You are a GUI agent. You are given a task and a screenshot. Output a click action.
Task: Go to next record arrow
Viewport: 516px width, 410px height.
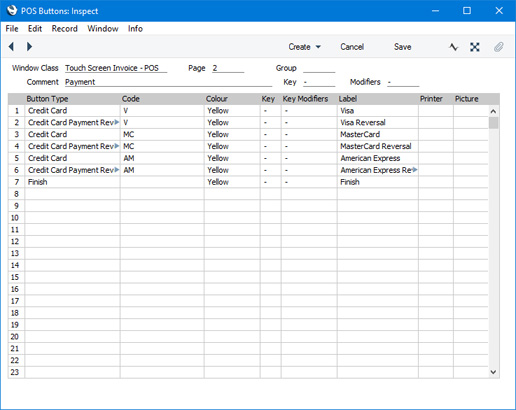29,47
